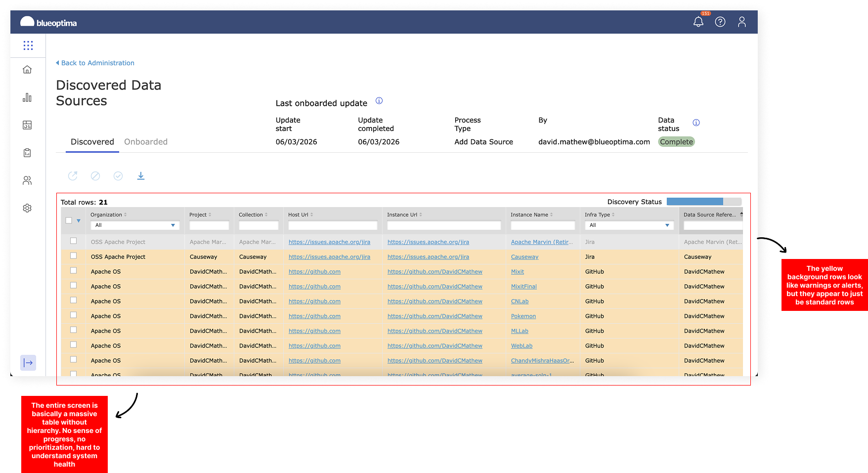Image resolution: width=868 pixels, height=473 pixels.
Task: Check the MLLab row checkbox
Action: click(73, 330)
